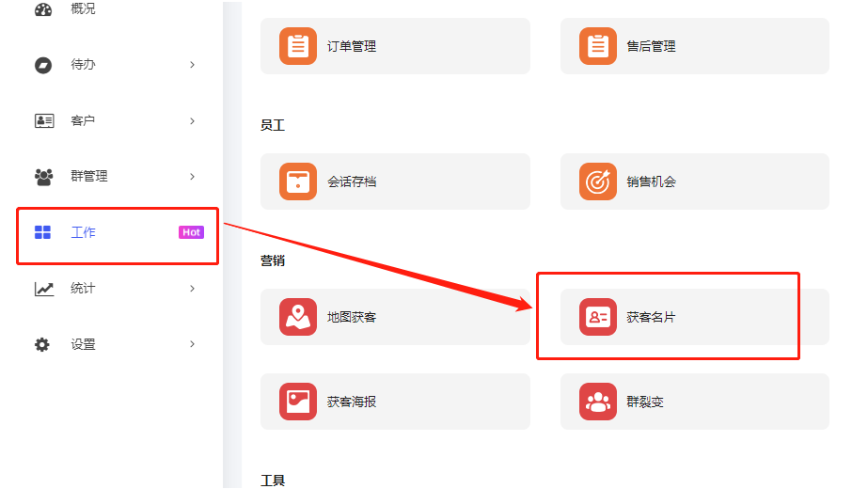Open the 会话存档 card
868x489 pixels.
(395, 181)
